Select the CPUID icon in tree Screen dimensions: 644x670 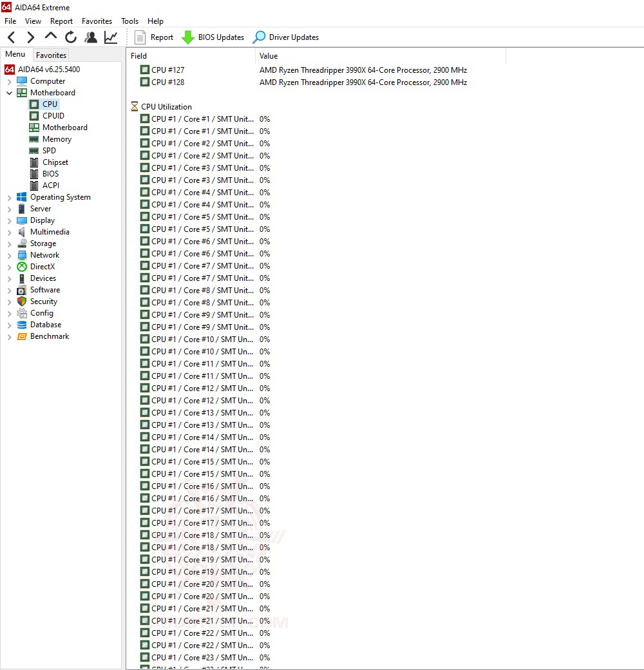(34, 116)
